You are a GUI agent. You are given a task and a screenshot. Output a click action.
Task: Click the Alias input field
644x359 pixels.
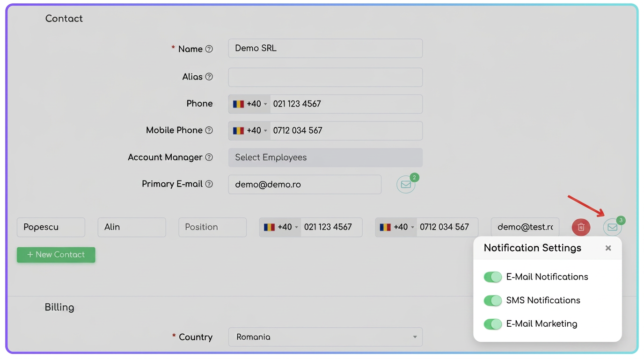tap(325, 77)
